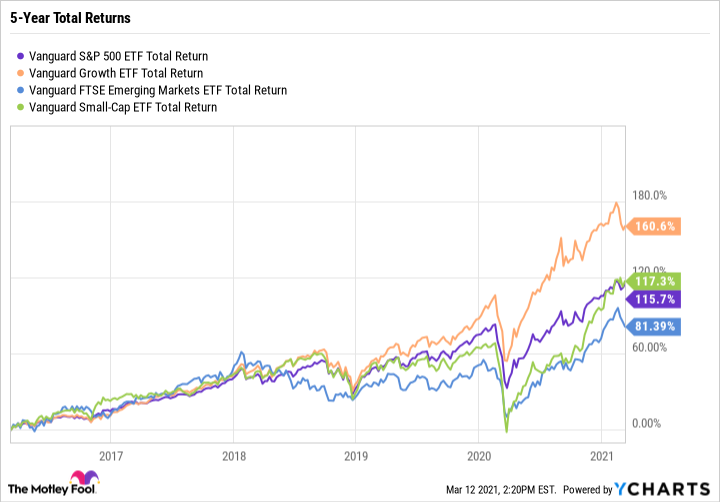The image size is (720, 502).
Task: Click the Motley Fool jester hat icon
Action: (x=84, y=477)
